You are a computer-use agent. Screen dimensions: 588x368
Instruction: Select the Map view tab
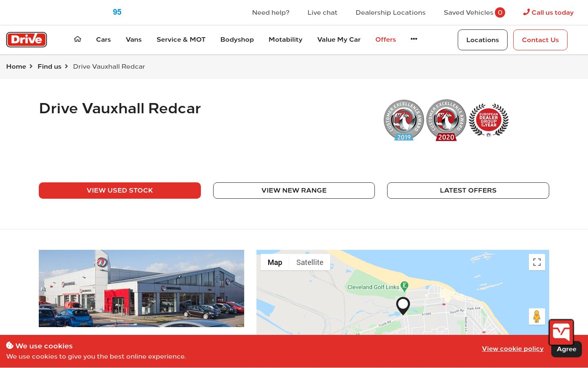point(275,263)
